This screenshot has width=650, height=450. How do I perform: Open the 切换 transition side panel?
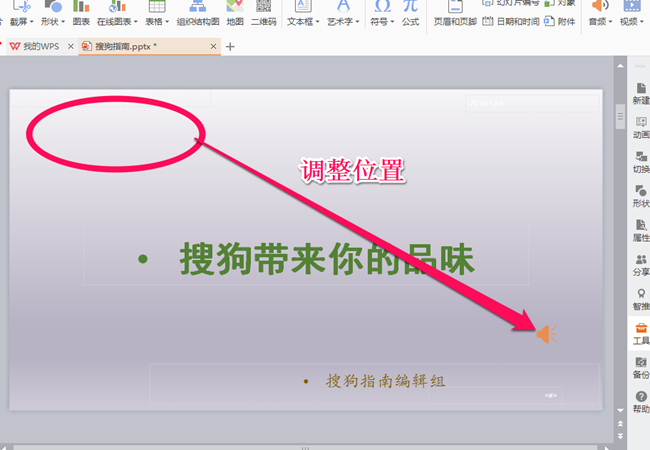pos(641,162)
